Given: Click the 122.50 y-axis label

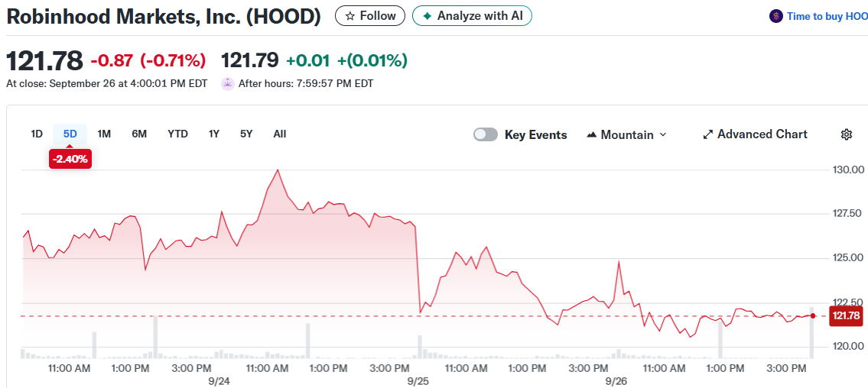Looking at the screenshot, I should click(x=849, y=302).
